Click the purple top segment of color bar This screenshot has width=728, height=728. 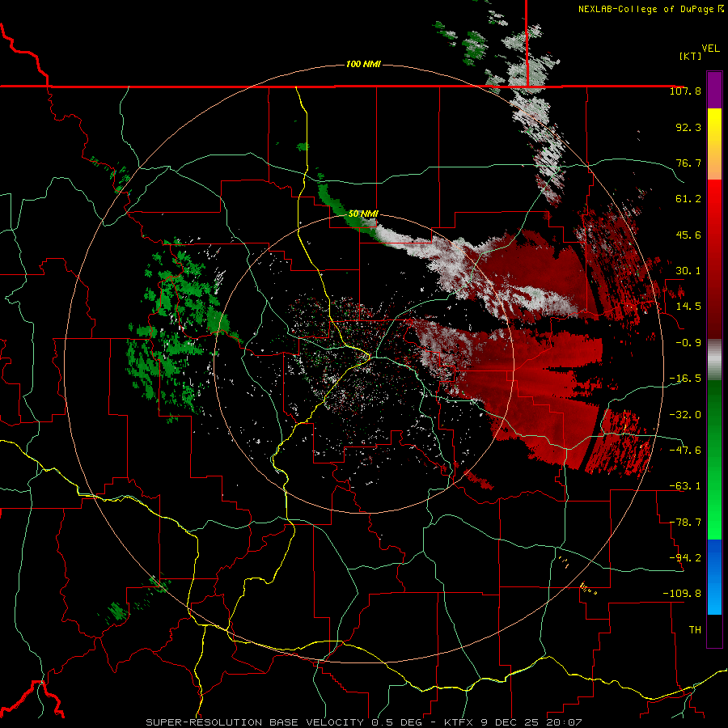[714, 90]
